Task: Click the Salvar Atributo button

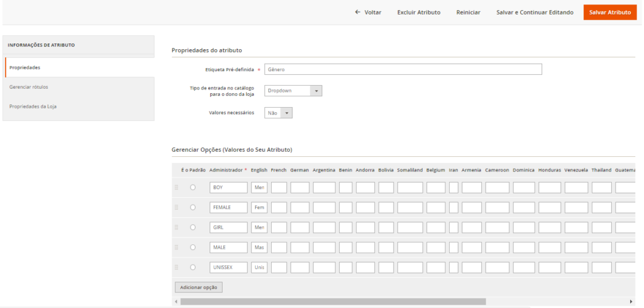Action: tap(610, 13)
